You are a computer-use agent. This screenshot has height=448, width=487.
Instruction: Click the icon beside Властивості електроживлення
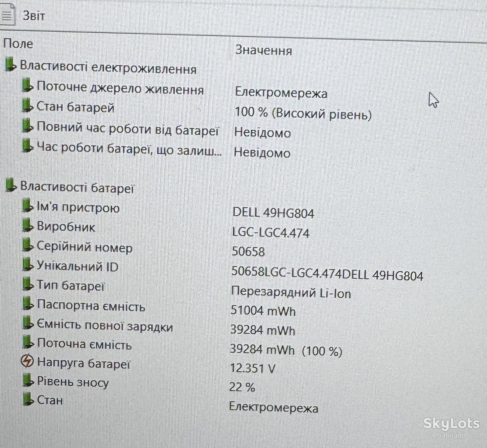click(x=11, y=65)
